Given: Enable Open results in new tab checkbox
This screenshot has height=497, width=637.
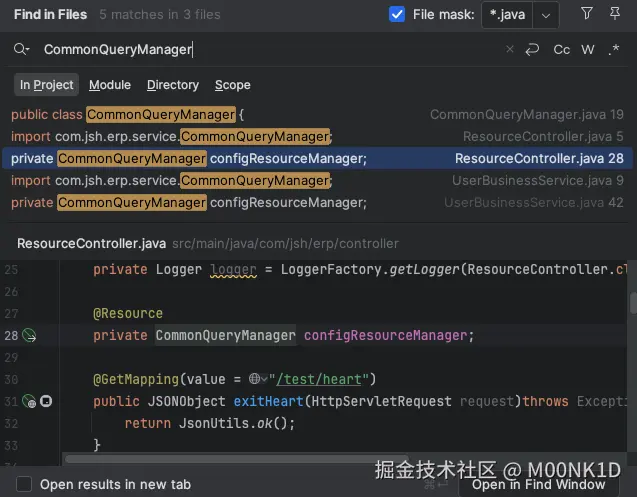Looking at the screenshot, I should (x=24, y=484).
